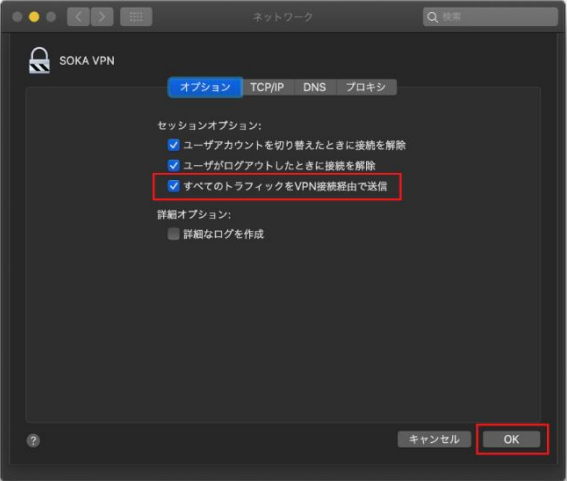Toggle disconnect when switching user account
This screenshot has height=481, width=567.
174,145
